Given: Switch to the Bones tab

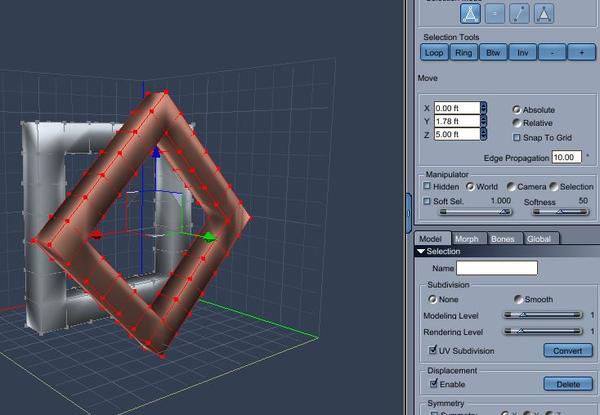Looking at the screenshot, I should [x=503, y=239].
